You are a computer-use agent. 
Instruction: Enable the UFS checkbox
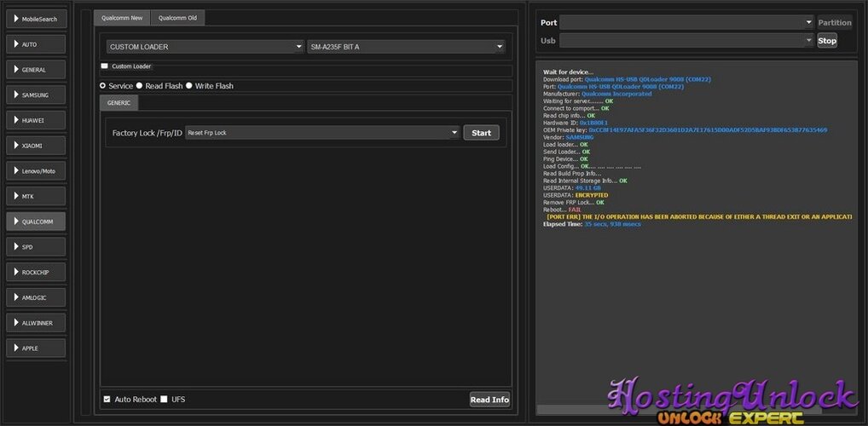164,399
